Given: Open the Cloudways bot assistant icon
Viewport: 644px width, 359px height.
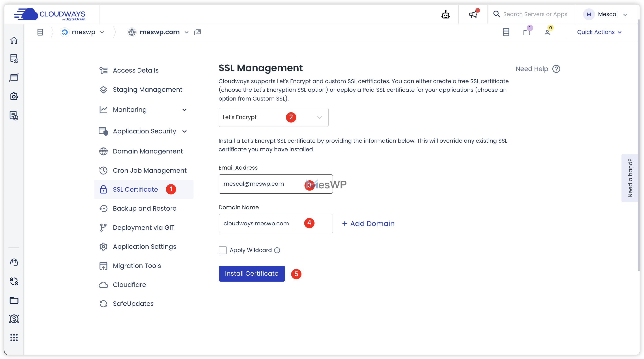Looking at the screenshot, I should click(446, 15).
